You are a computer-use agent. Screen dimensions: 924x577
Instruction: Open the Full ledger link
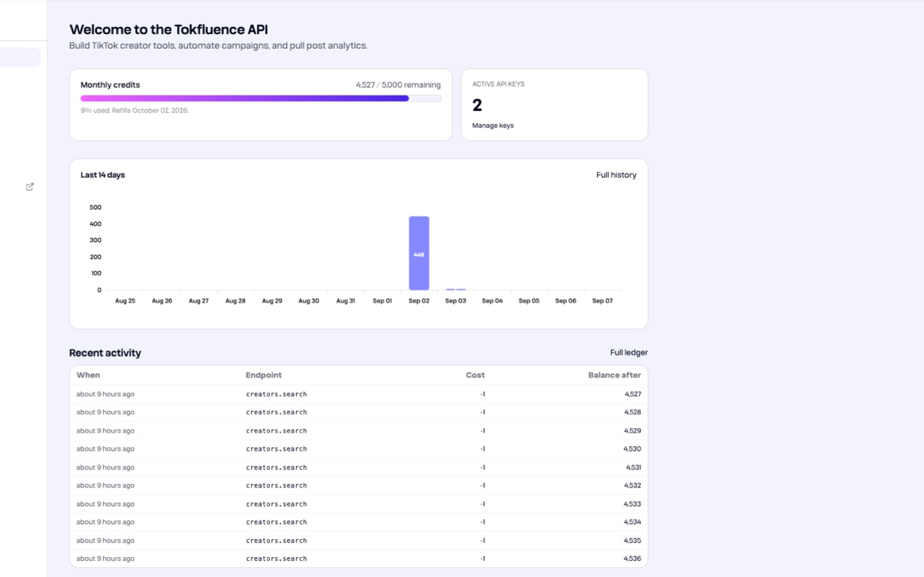629,352
